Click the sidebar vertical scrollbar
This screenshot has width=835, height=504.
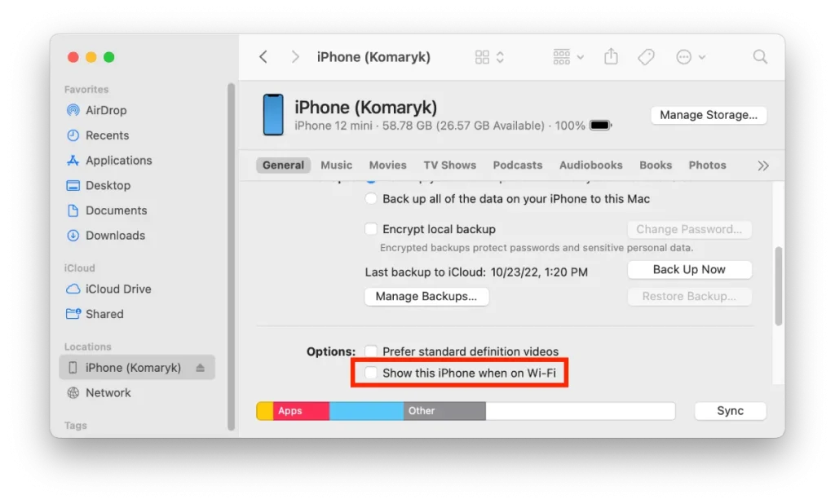[x=231, y=256]
